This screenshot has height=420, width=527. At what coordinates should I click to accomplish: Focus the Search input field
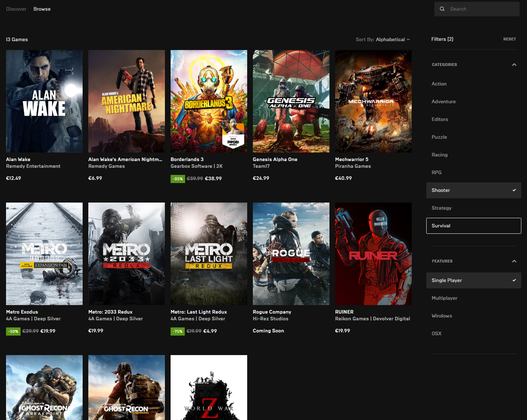click(477, 9)
